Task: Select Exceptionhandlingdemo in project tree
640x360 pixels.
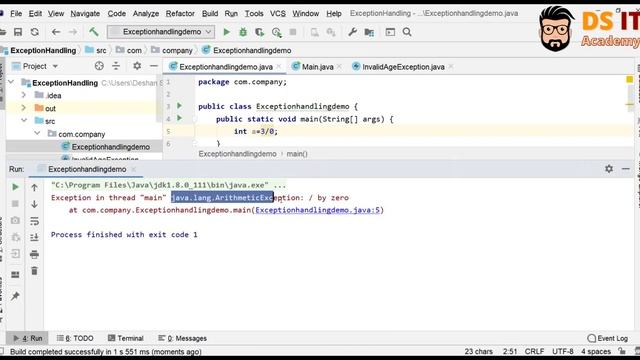Action: (x=111, y=147)
